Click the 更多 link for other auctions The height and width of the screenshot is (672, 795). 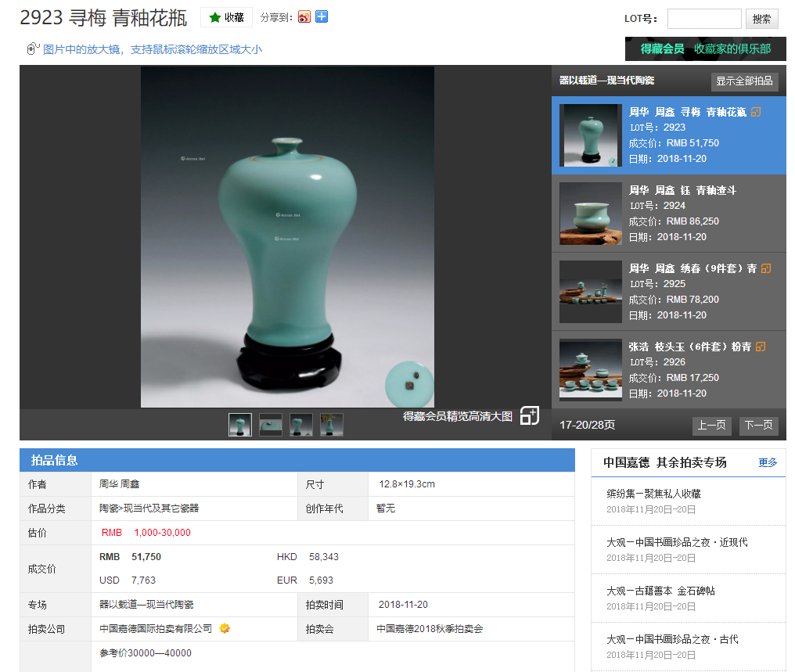(x=768, y=462)
